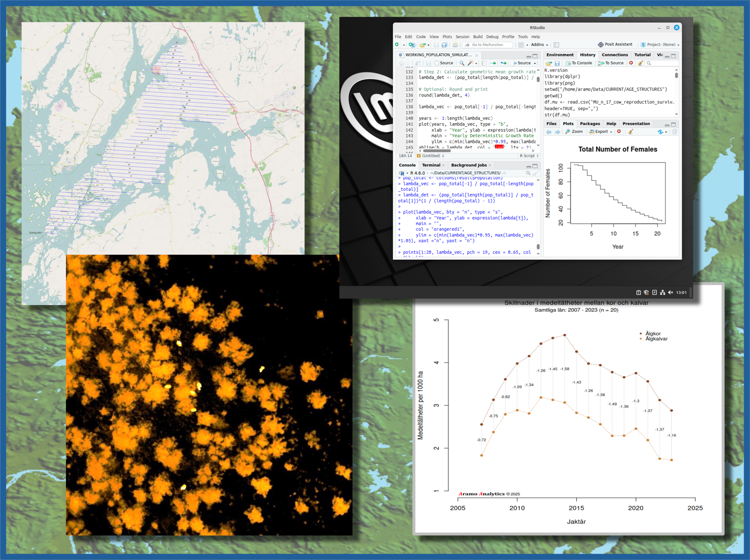Click the compile report notebook icon
This screenshot has width=750, height=560.
pyautogui.click(x=484, y=63)
